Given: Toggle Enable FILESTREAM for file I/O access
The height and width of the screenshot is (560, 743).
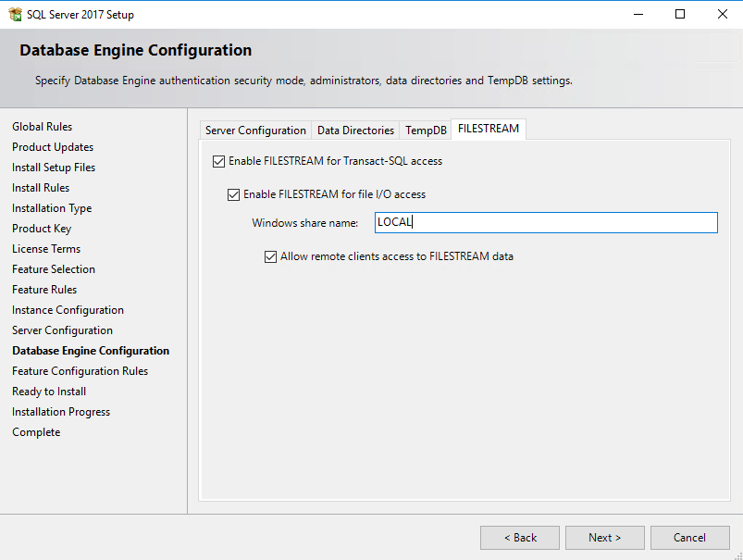Looking at the screenshot, I should click(x=234, y=194).
